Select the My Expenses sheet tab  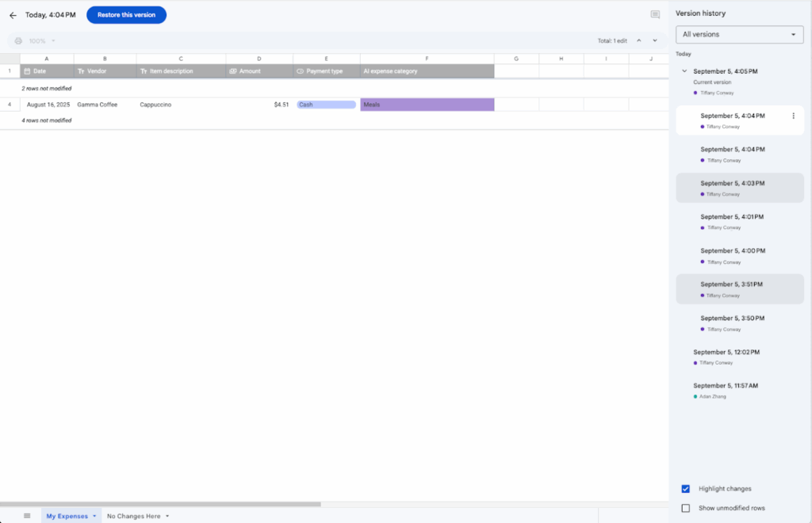click(x=67, y=516)
